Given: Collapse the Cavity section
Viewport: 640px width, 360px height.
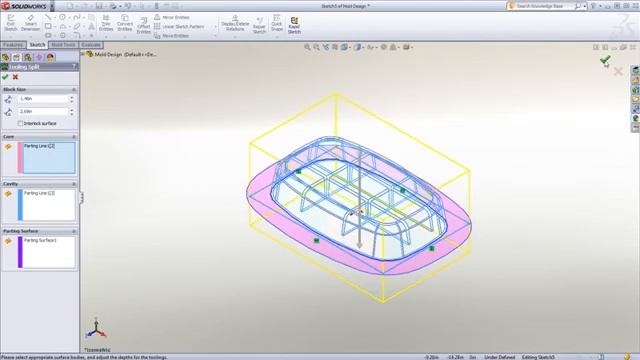Looking at the screenshot, I should [74, 184].
